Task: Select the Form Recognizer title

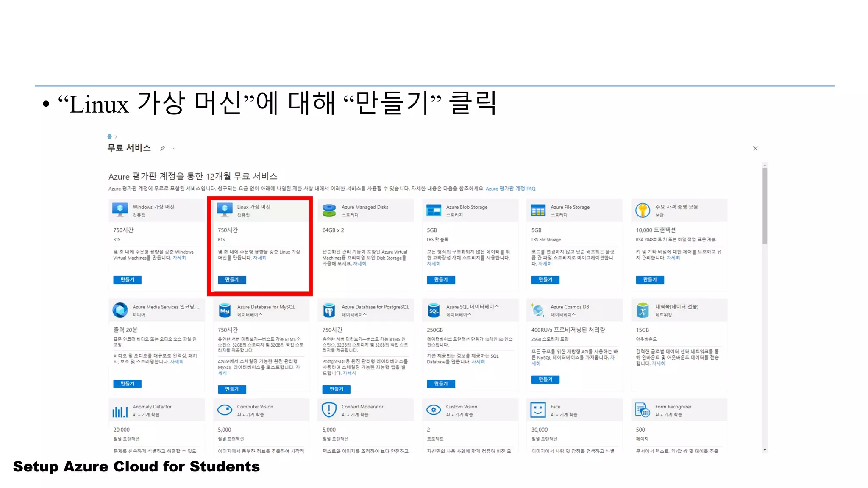Action: pos(673,407)
